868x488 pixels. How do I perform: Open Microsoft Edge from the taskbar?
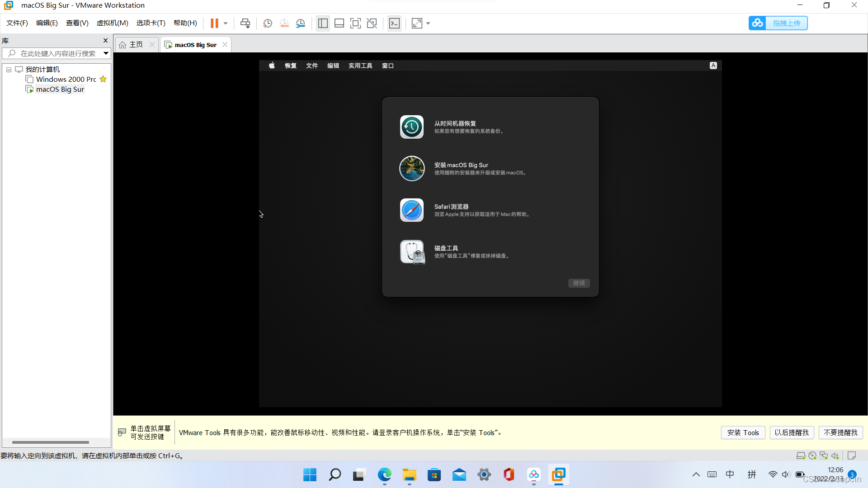tap(384, 475)
